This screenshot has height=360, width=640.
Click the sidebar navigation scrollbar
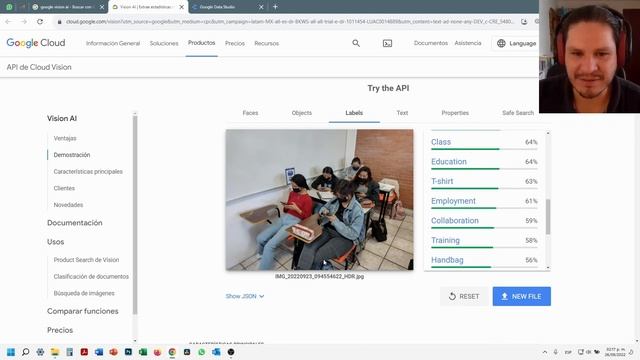[135, 215]
